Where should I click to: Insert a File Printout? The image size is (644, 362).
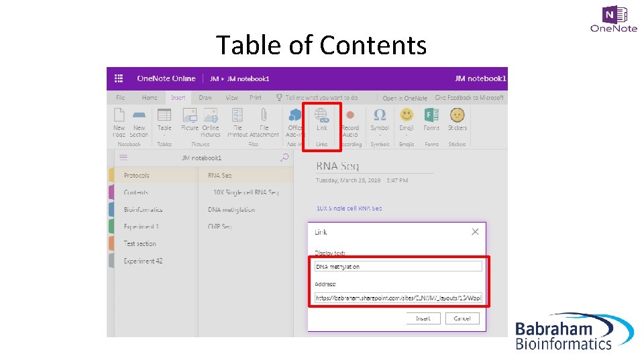tap(237, 123)
